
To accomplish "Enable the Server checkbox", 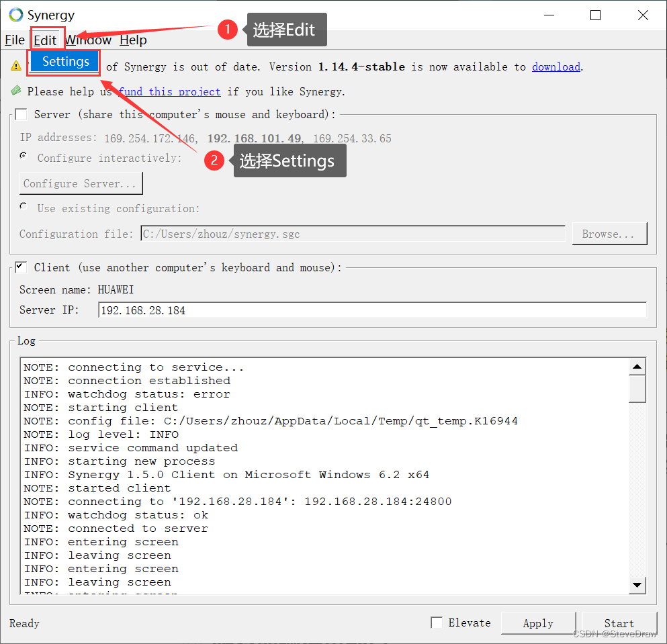I will coord(21,114).
